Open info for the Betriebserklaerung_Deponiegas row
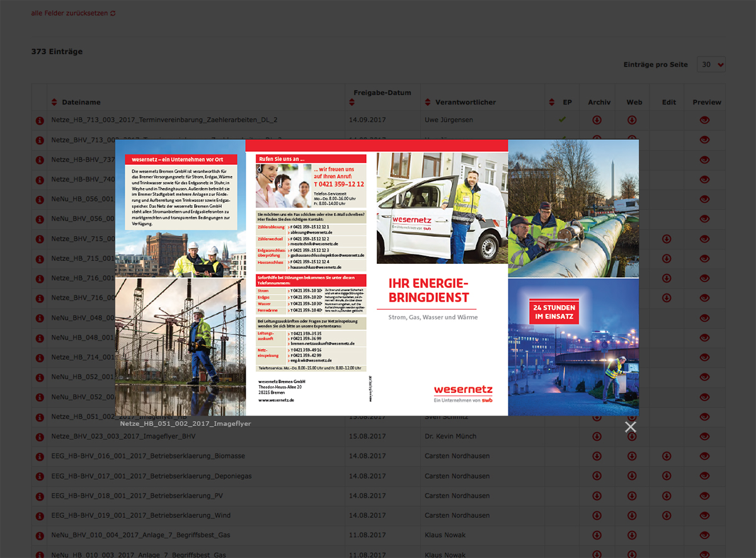Screen dimensions: 756x558 pyautogui.click(x=39, y=476)
